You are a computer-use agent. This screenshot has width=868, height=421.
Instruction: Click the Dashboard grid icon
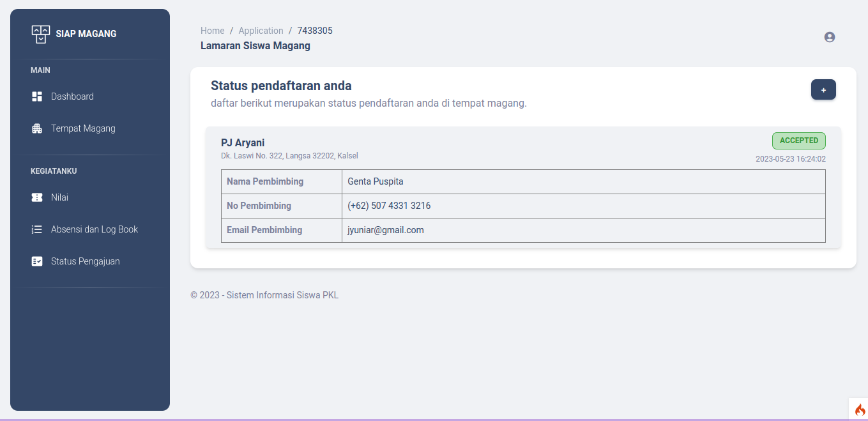37,96
